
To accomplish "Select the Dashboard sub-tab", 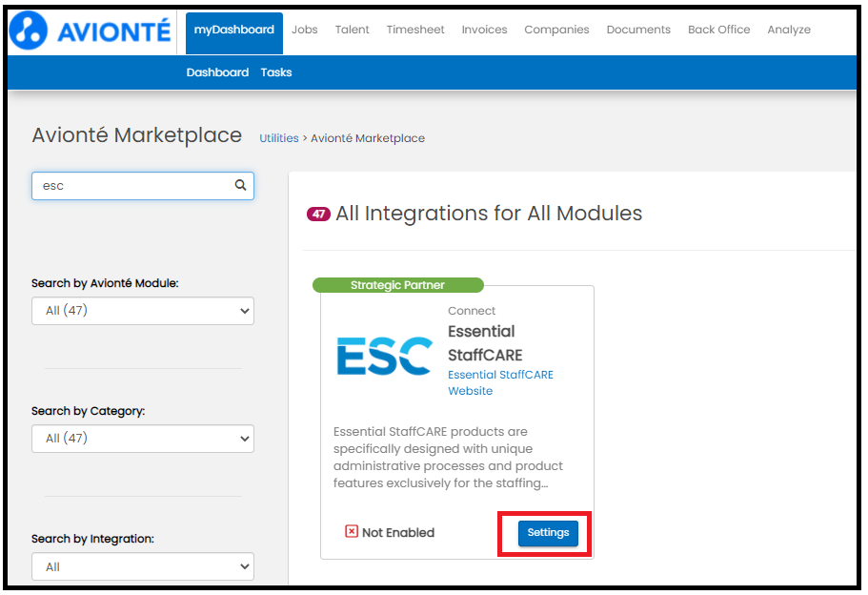I will point(217,72).
